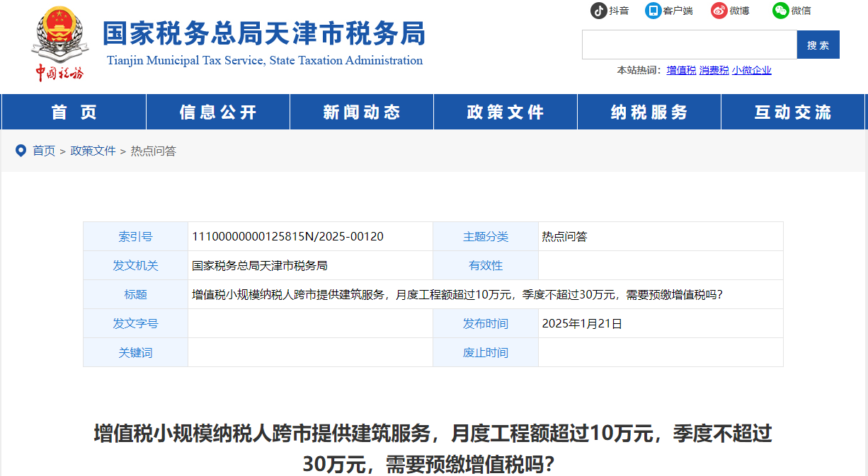Open the 政策文件 navigation menu

[x=506, y=112]
